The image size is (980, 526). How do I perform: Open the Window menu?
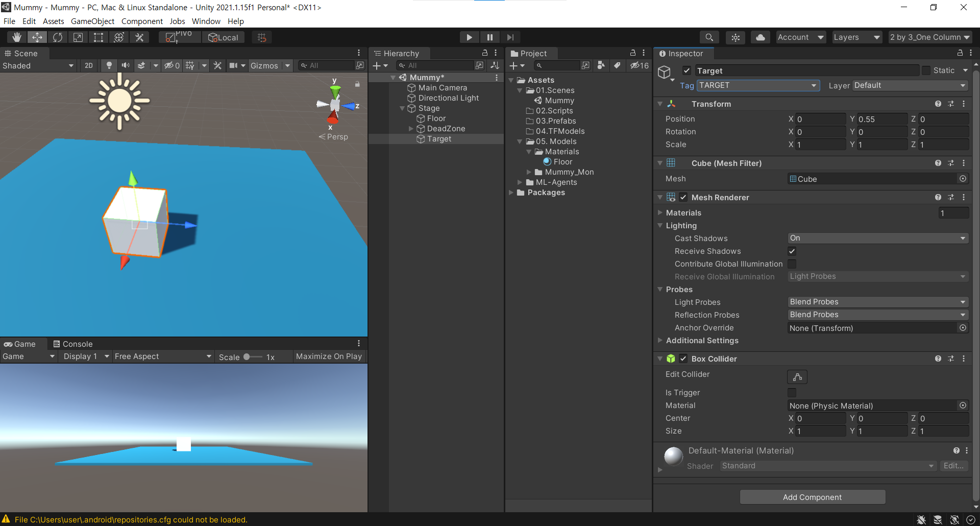pyautogui.click(x=206, y=21)
